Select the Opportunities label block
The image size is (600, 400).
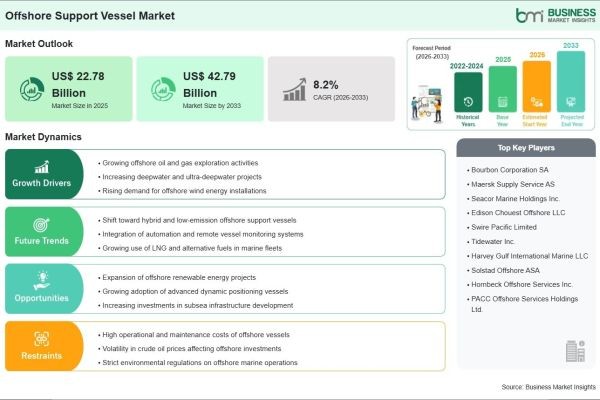[44, 289]
